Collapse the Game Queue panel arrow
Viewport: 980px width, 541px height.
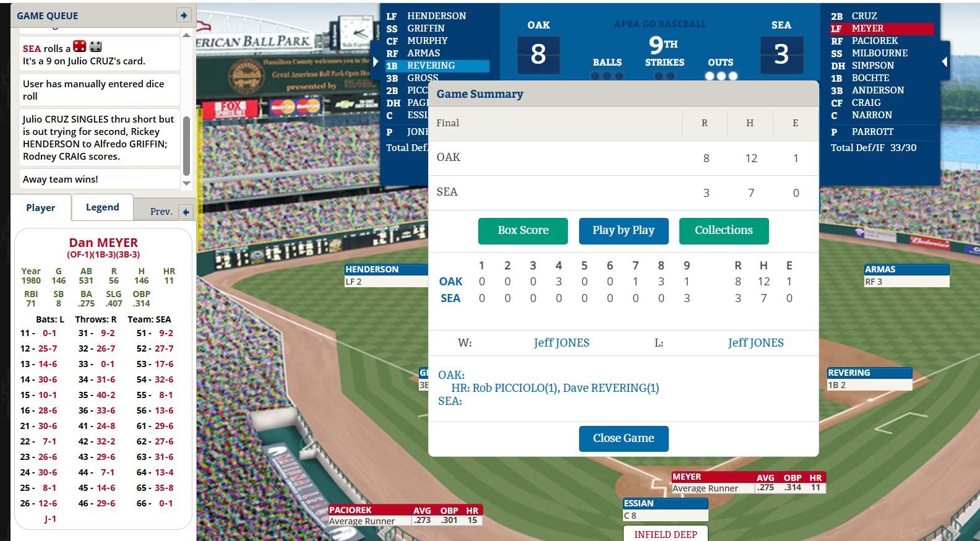point(183,15)
